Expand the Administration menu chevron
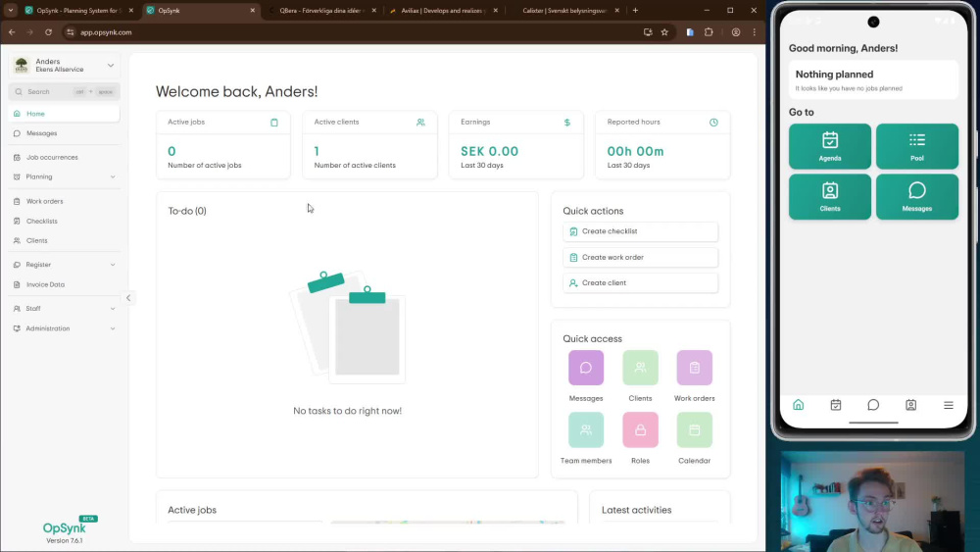Image resolution: width=980 pixels, height=552 pixels. pos(113,328)
